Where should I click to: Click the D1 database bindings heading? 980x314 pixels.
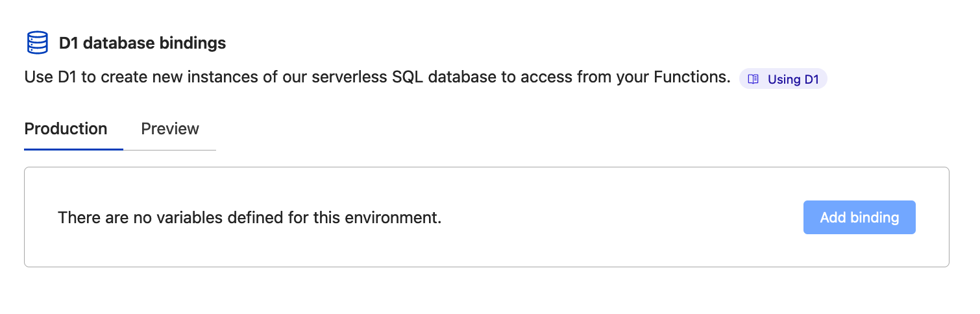(x=142, y=43)
